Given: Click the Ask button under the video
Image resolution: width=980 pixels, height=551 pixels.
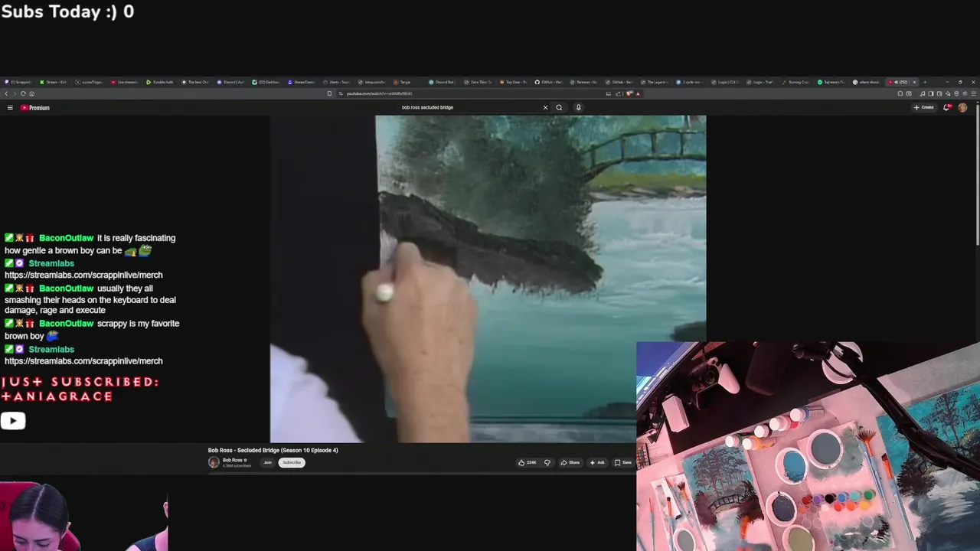Looking at the screenshot, I should 598,462.
